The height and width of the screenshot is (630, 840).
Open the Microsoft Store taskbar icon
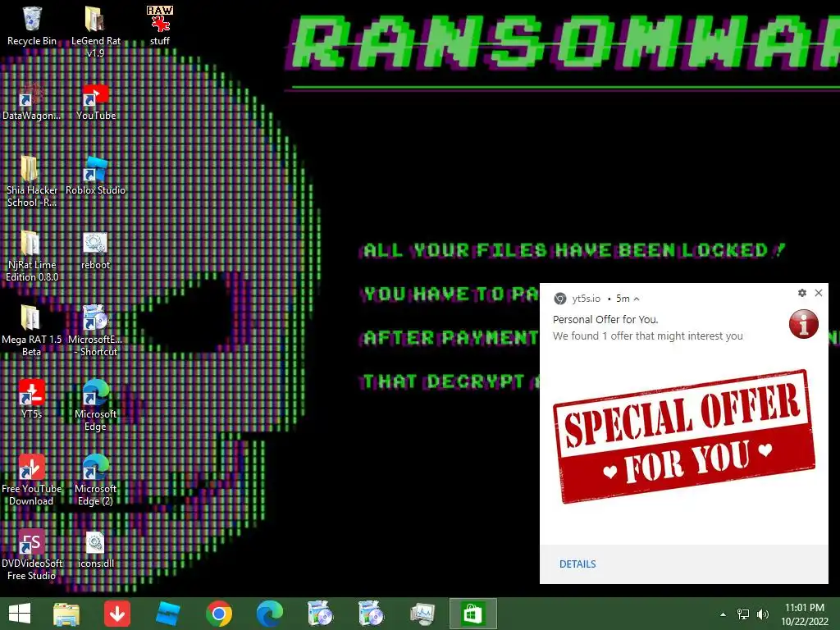(472, 614)
